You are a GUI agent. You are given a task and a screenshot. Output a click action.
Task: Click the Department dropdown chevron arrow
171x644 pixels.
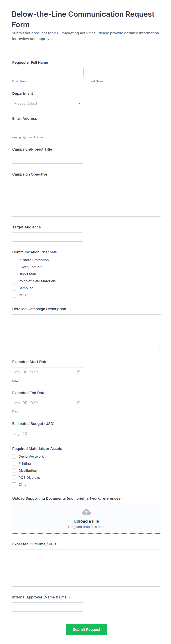coord(79,103)
